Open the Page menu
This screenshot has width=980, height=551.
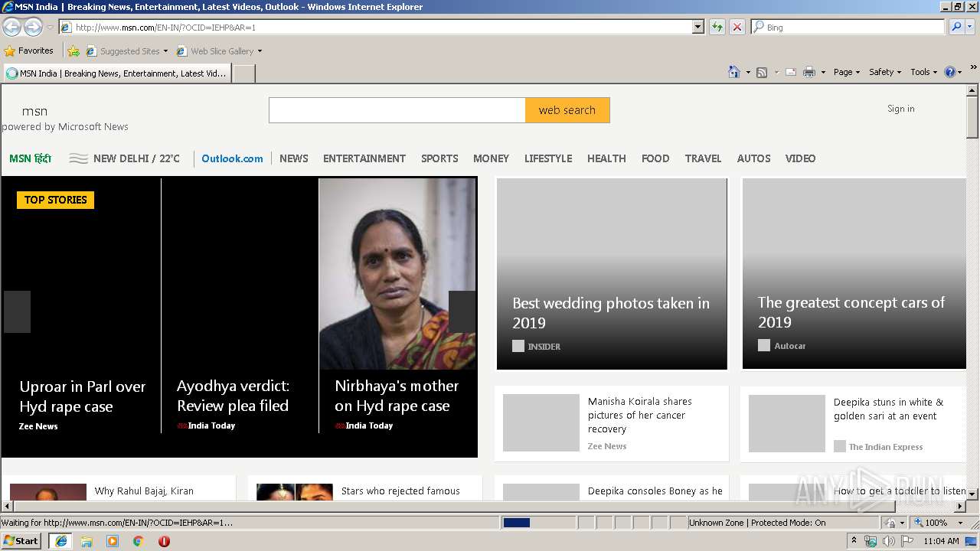pyautogui.click(x=847, y=72)
